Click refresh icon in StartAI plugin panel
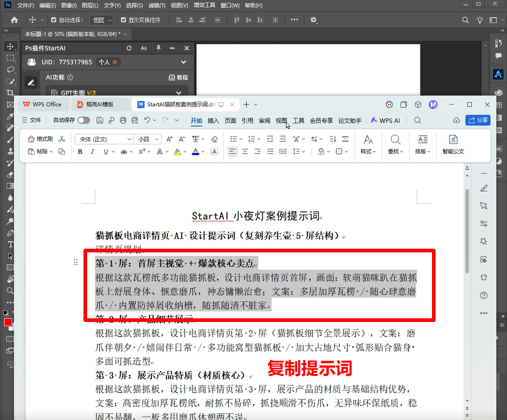The height and width of the screenshot is (420, 507). tap(129, 48)
